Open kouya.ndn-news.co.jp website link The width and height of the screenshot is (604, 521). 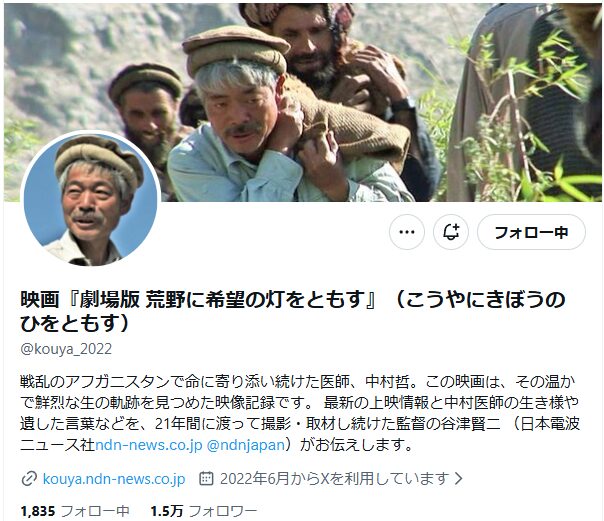point(114,479)
